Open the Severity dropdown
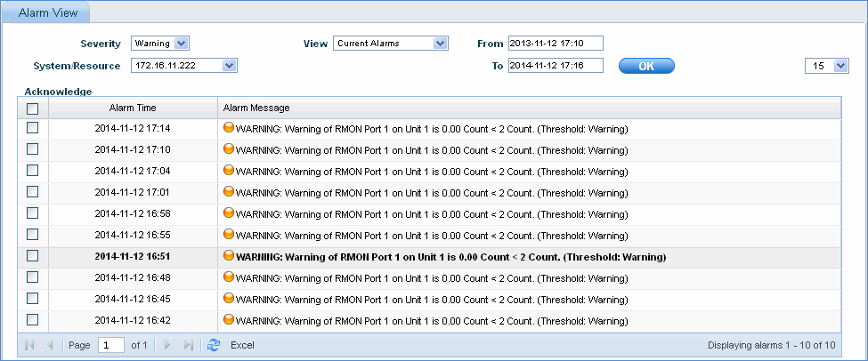 160,43
